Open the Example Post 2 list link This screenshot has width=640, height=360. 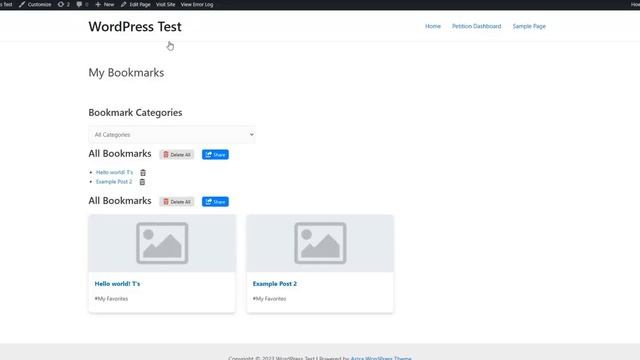[114, 182]
